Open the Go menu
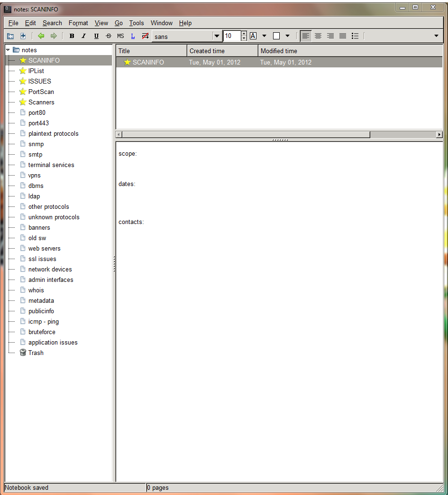This screenshot has width=448, height=495. click(119, 23)
